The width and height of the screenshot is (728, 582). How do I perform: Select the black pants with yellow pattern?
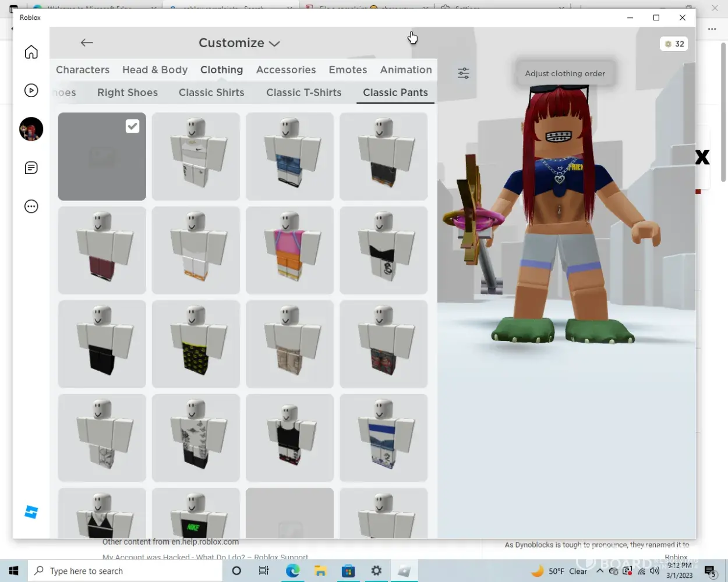196,344
